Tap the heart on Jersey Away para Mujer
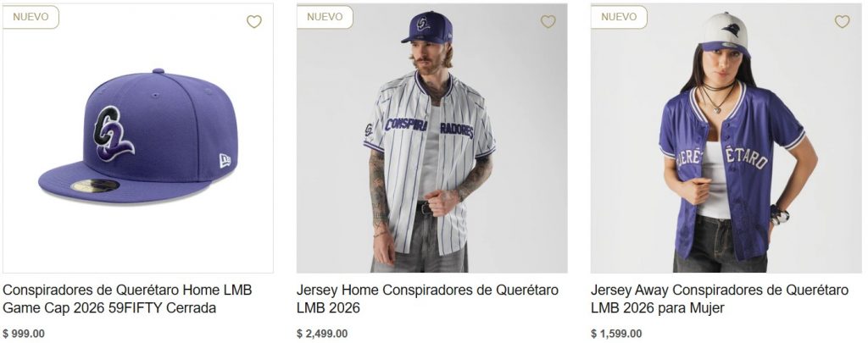This screenshot has height=343, width=868. (x=842, y=21)
